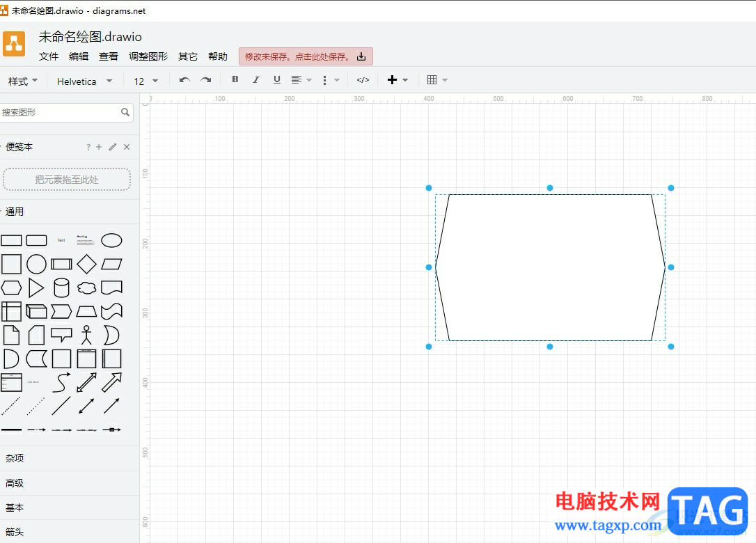Select the cloud shape
The image size is (756, 543).
click(x=87, y=288)
